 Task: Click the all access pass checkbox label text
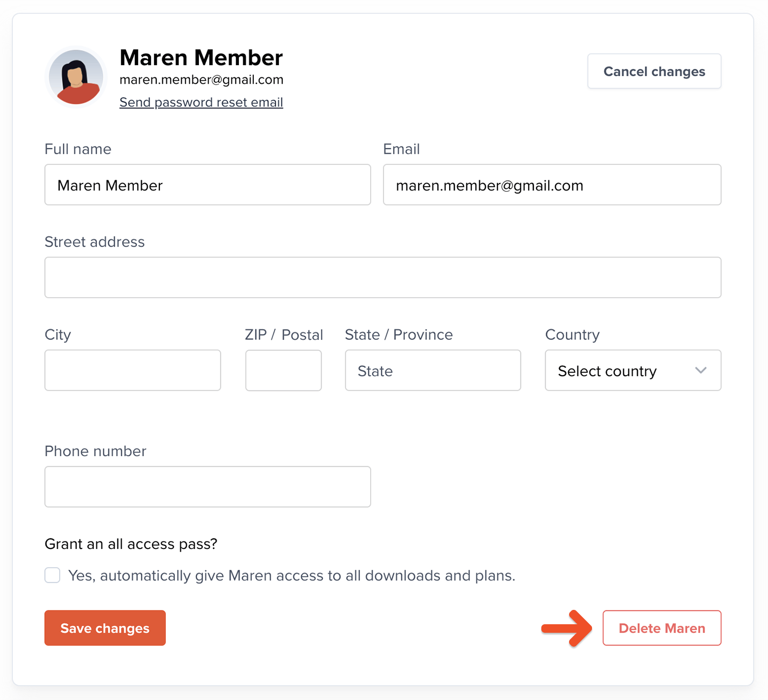point(292,576)
